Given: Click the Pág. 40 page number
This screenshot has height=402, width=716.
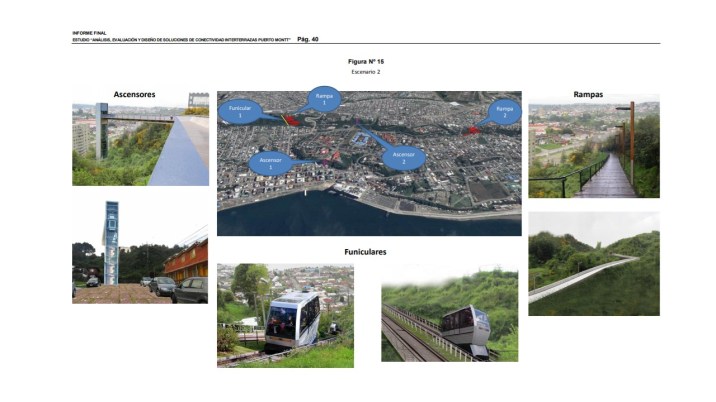Looking at the screenshot, I should pos(308,39).
